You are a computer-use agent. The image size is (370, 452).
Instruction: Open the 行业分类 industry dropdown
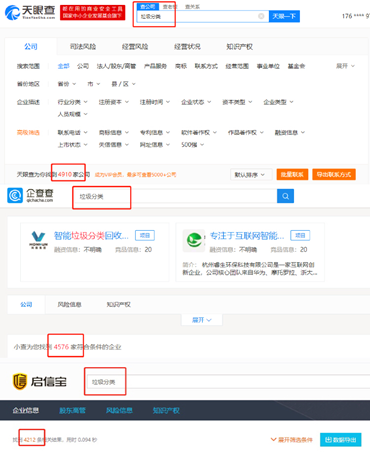(x=72, y=102)
